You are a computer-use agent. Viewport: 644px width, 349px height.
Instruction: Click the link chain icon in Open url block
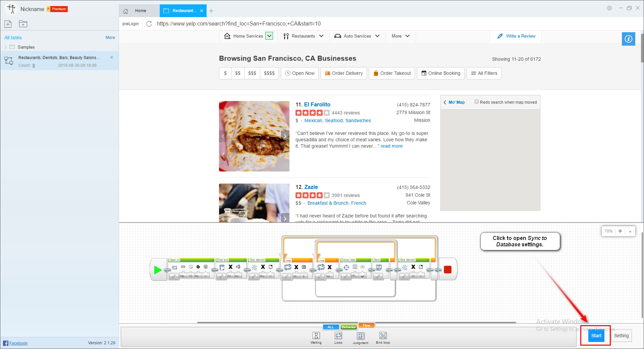(x=183, y=267)
